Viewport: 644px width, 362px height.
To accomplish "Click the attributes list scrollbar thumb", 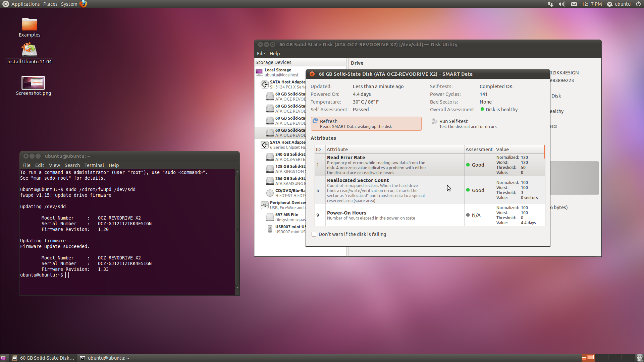I will [544, 152].
